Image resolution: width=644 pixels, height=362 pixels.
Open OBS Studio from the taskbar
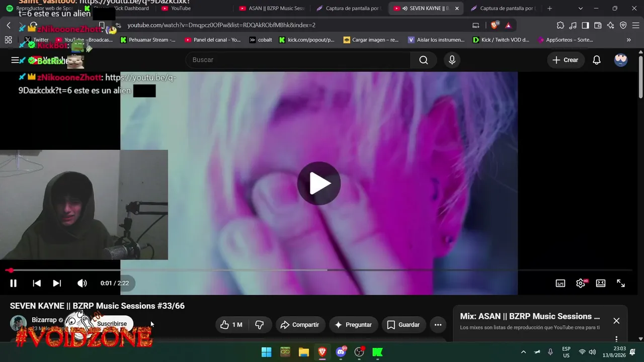(x=359, y=352)
